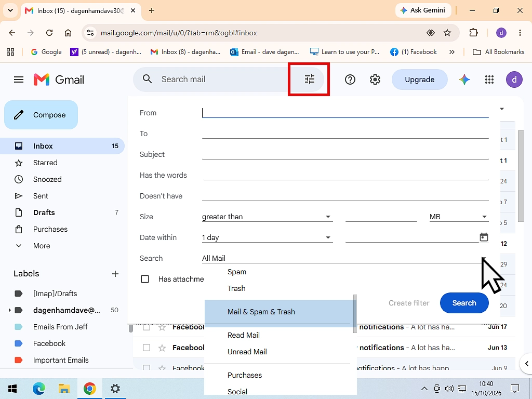532x399 pixels.
Task: Open File Explorer from the taskbar
Action: click(64, 389)
